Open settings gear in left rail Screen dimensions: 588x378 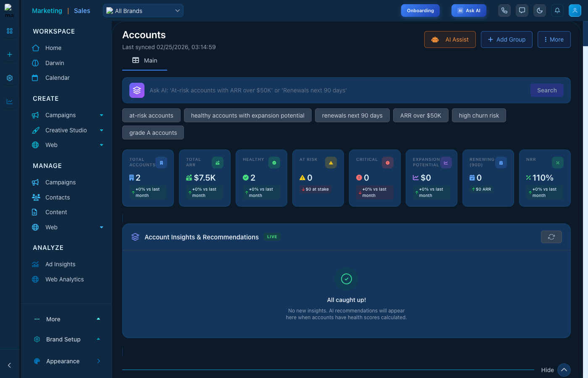(10, 78)
